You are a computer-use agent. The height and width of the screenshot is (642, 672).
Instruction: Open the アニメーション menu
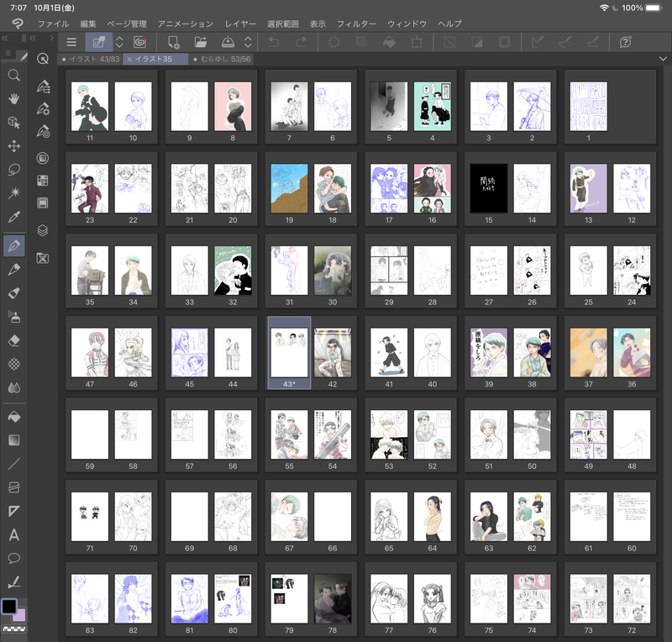pyautogui.click(x=186, y=24)
